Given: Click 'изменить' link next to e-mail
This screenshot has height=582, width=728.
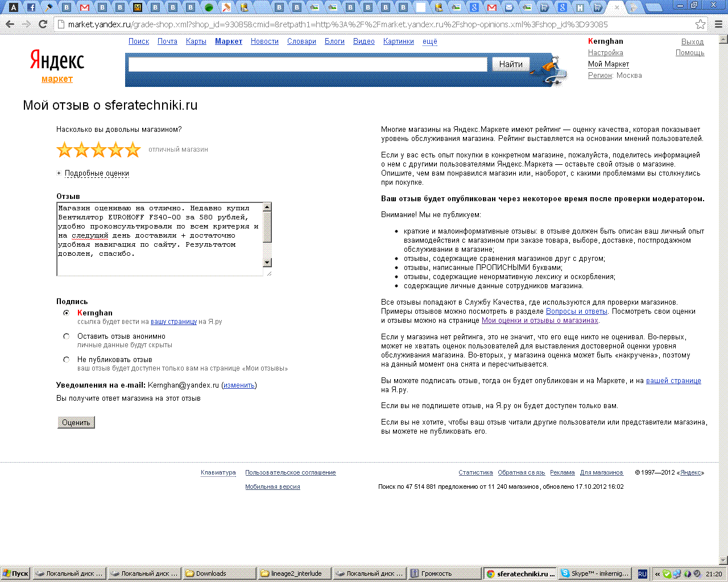Looking at the screenshot, I should (239, 385).
